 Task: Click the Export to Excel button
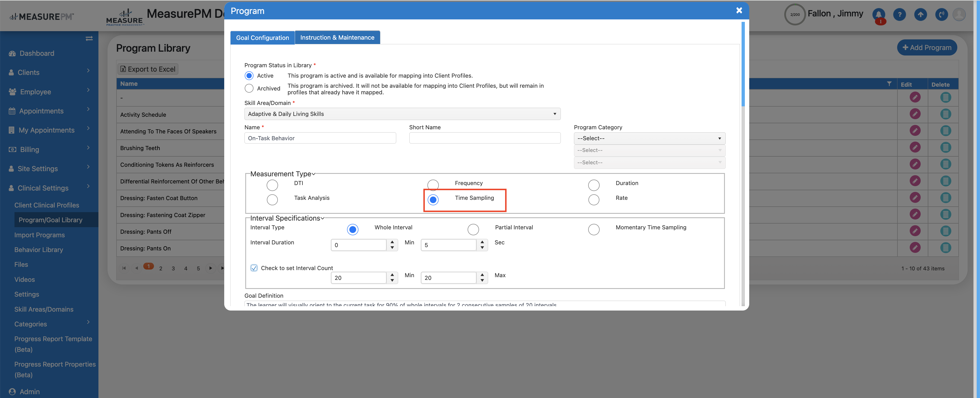(x=148, y=69)
